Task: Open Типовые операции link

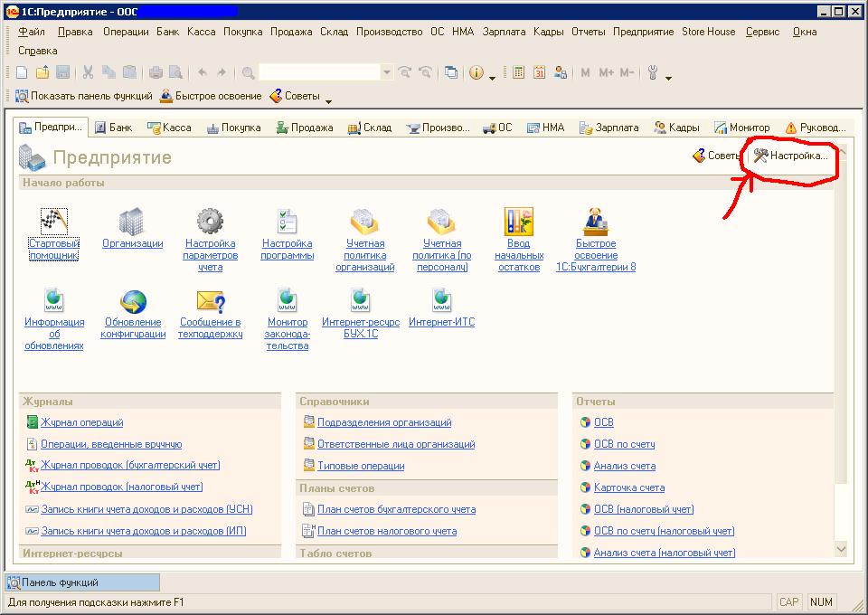Action: [361, 466]
